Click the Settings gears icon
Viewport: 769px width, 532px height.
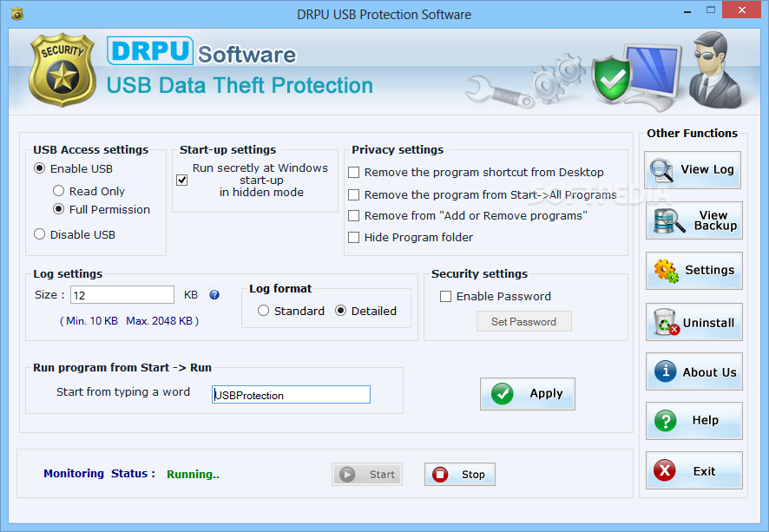pos(666,271)
